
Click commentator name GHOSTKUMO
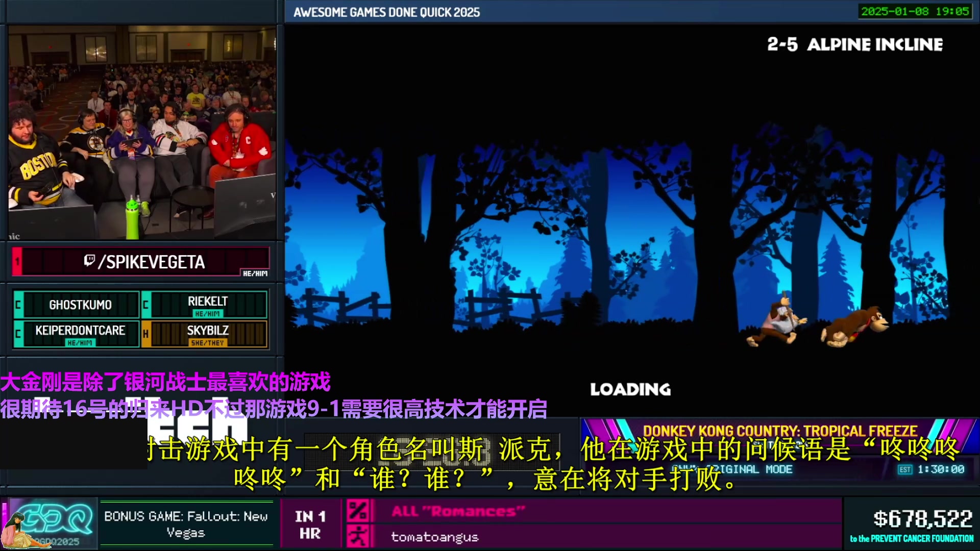click(x=81, y=305)
